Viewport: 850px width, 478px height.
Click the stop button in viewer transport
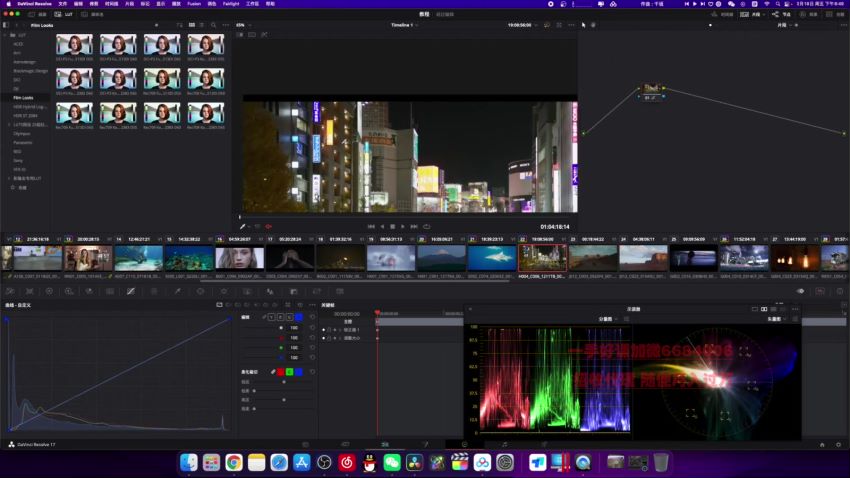coord(392,227)
